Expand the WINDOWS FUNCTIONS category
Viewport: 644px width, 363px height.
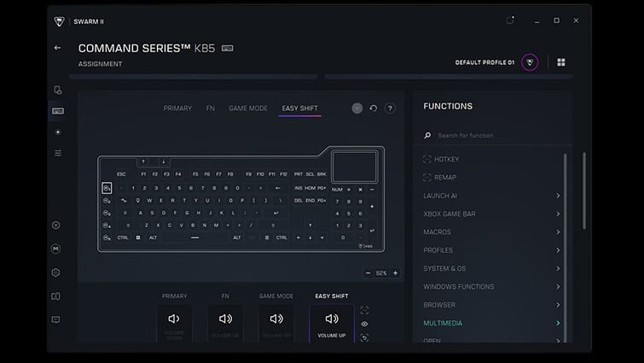coord(492,286)
